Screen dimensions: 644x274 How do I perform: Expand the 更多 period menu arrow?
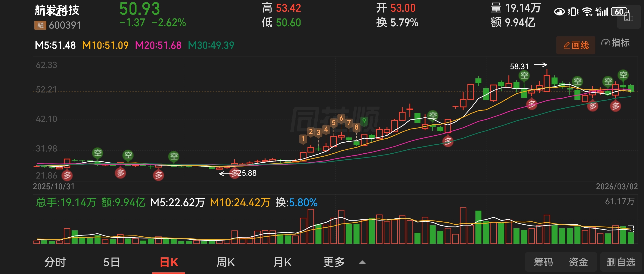pos(362,262)
